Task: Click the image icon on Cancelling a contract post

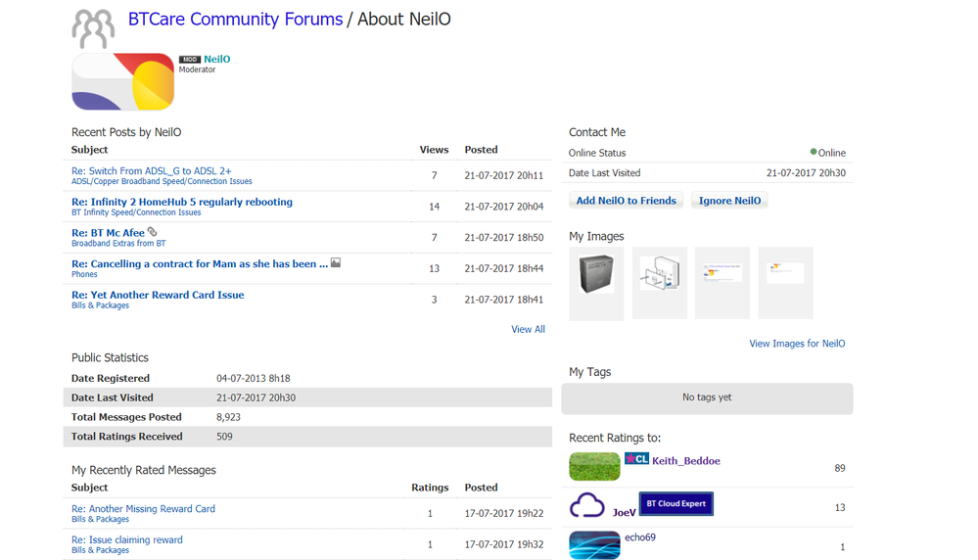Action: [336, 262]
